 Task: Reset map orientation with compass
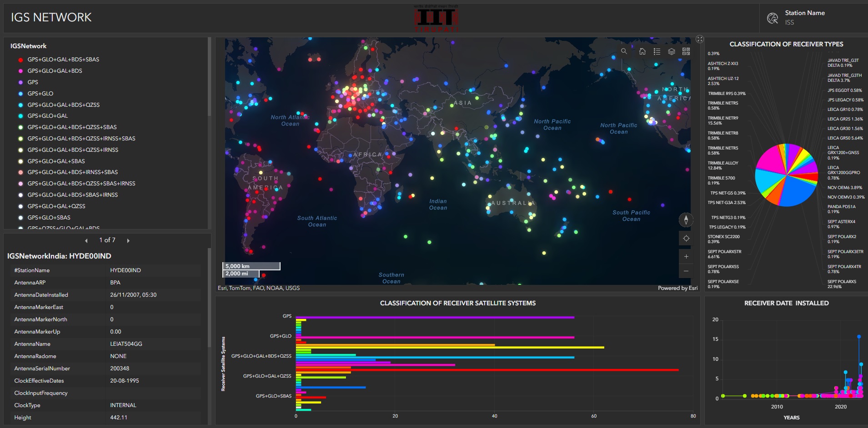click(x=686, y=220)
